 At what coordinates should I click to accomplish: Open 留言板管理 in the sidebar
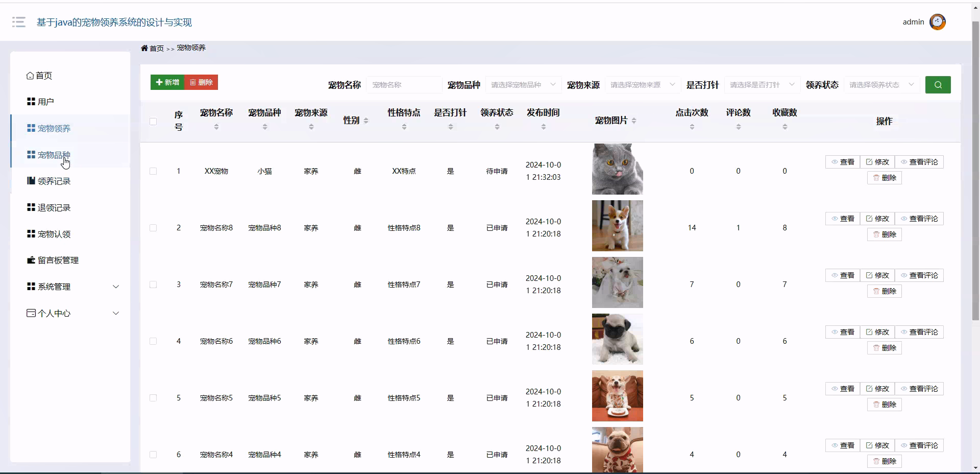click(x=70, y=260)
